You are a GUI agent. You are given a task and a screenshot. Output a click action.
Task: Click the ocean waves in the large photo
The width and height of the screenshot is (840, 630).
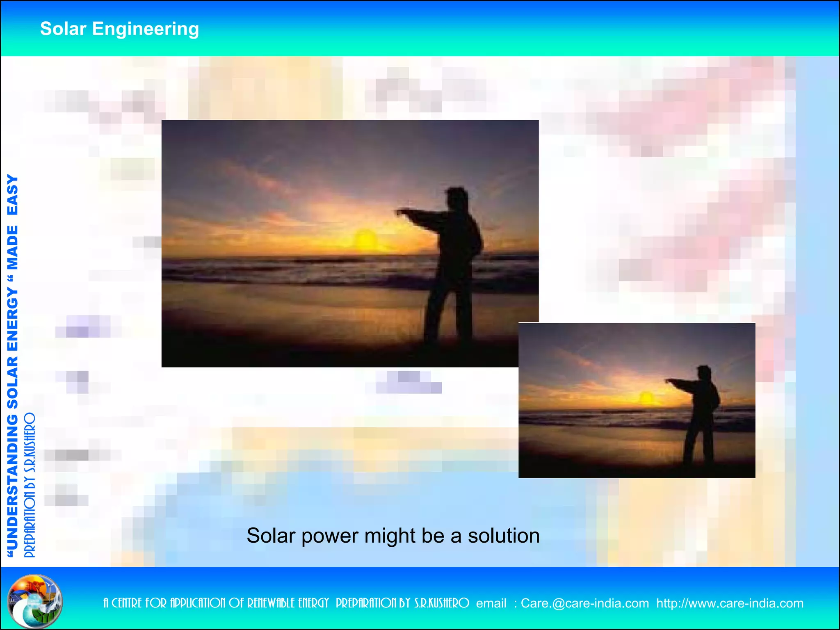(x=287, y=271)
